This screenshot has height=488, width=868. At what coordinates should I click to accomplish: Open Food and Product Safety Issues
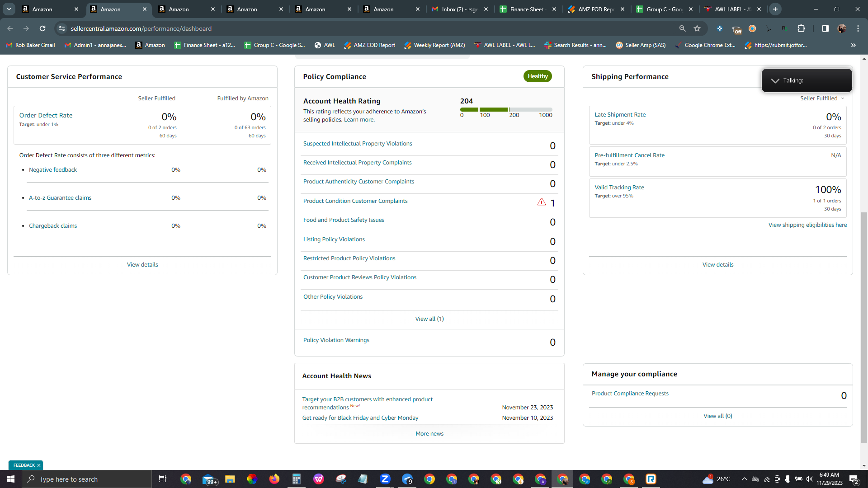(344, 220)
